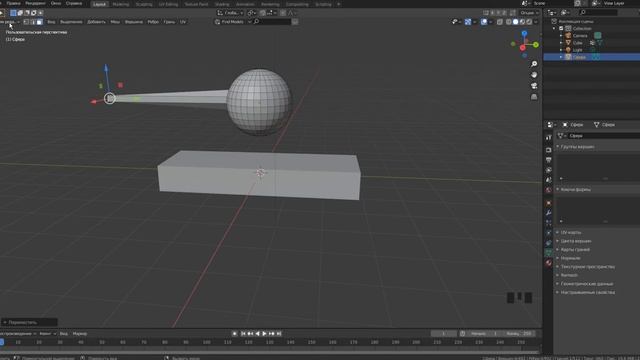
Task: Open the Object properties tab icon
Action: tap(549, 203)
